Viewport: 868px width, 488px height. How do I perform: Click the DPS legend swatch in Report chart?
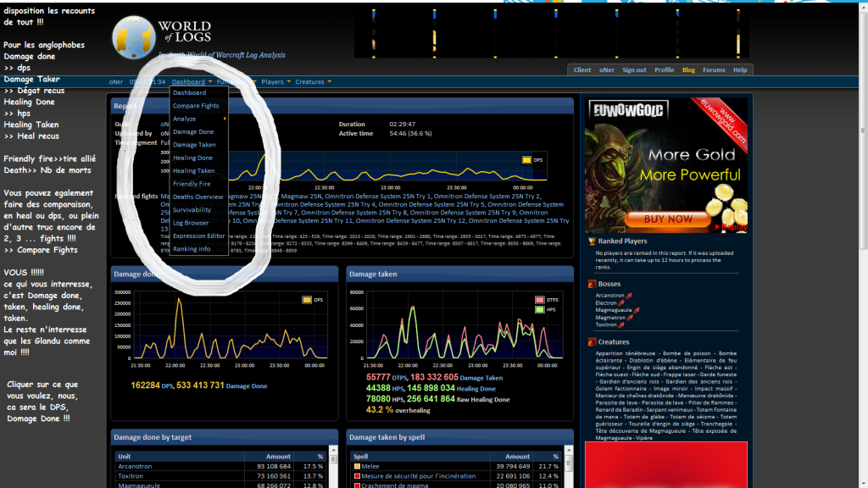[526, 160]
